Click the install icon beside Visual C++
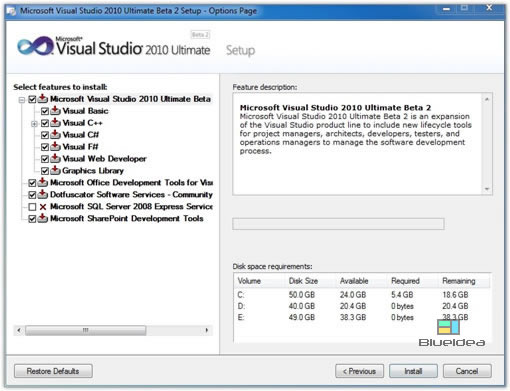This screenshot has width=510, height=391. [x=55, y=123]
